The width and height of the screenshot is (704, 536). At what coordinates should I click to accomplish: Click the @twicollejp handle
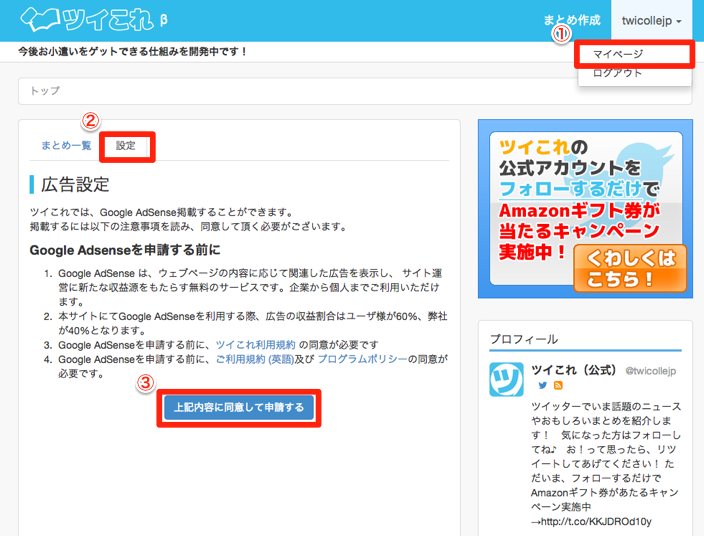651,371
